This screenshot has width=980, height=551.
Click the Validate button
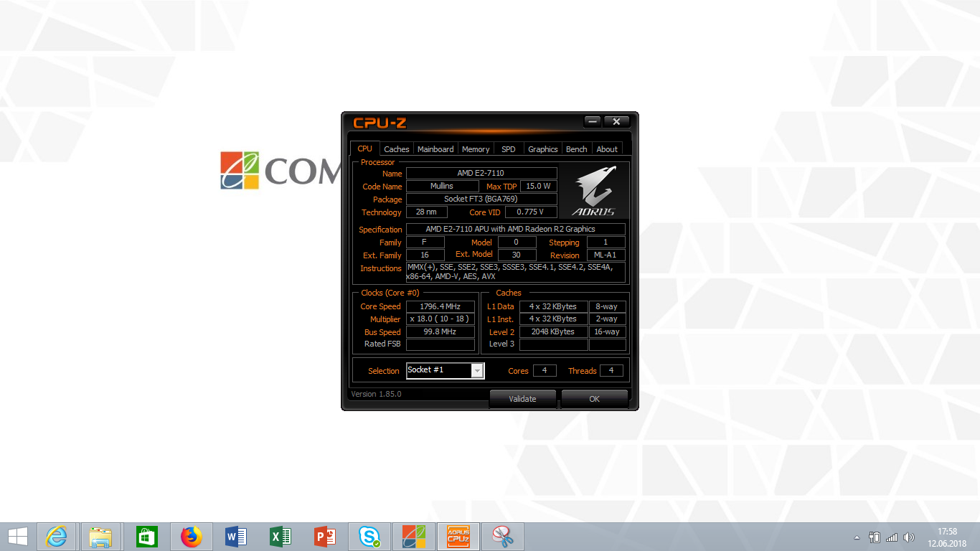(x=522, y=399)
